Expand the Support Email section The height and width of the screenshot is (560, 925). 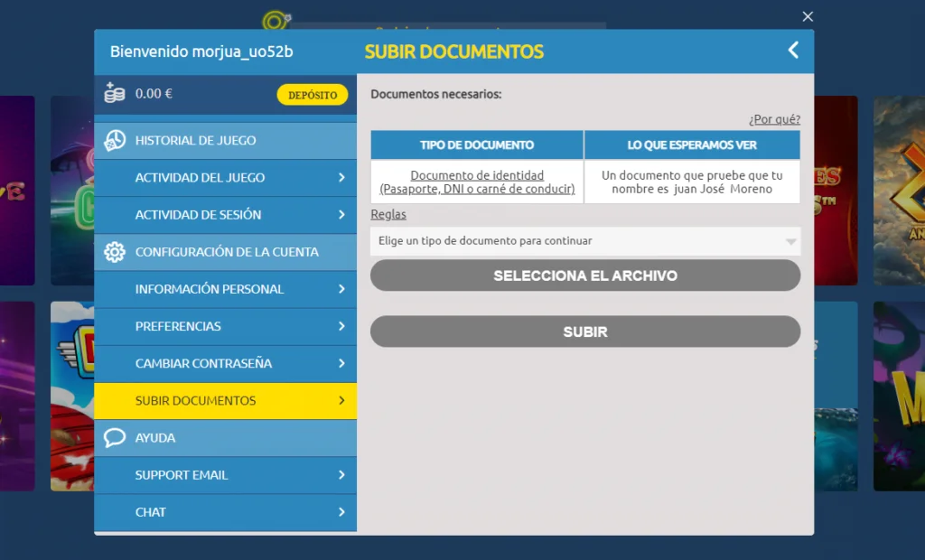point(226,474)
